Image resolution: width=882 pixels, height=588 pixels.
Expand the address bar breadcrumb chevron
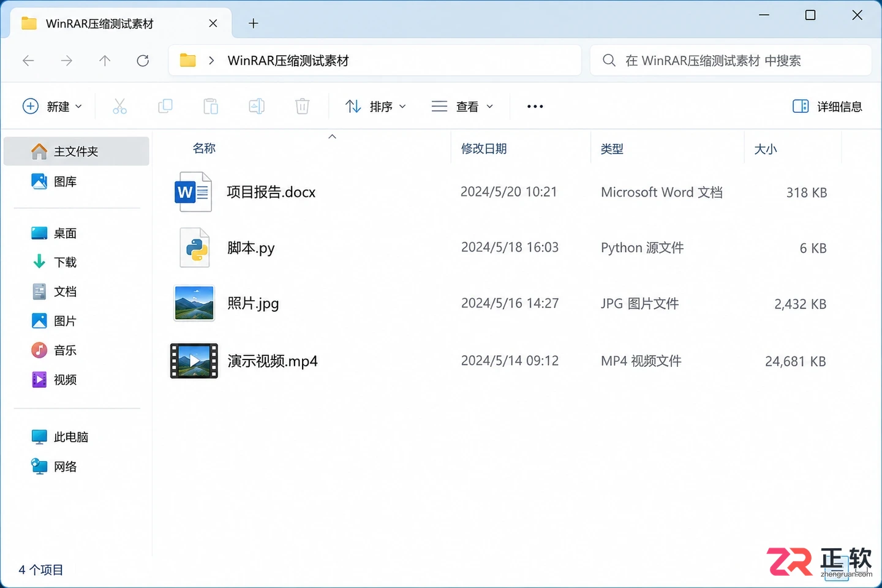point(211,61)
